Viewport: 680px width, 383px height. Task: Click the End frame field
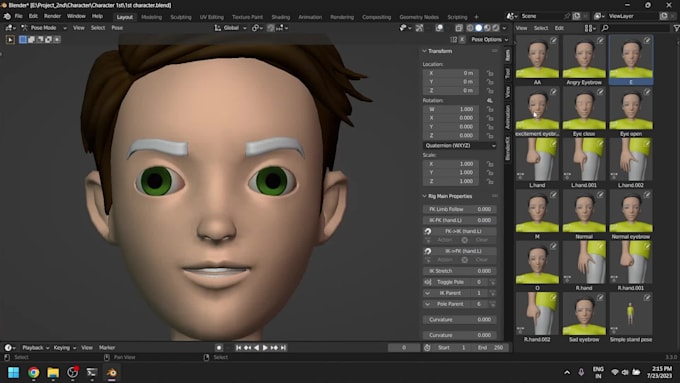tap(490, 348)
